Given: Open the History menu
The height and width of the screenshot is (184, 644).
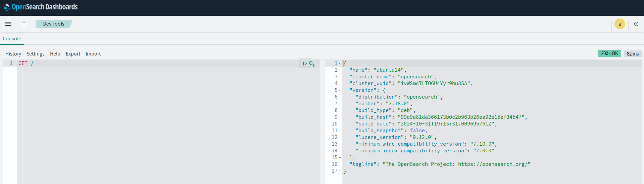Looking at the screenshot, I should [13, 54].
